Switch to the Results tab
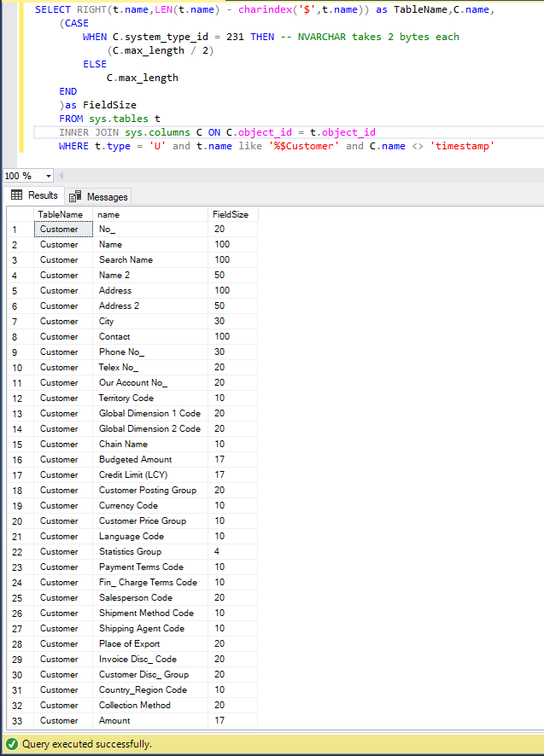Image resolution: width=544 pixels, height=756 pixels. pyautogui.click(x=34, y=195)
